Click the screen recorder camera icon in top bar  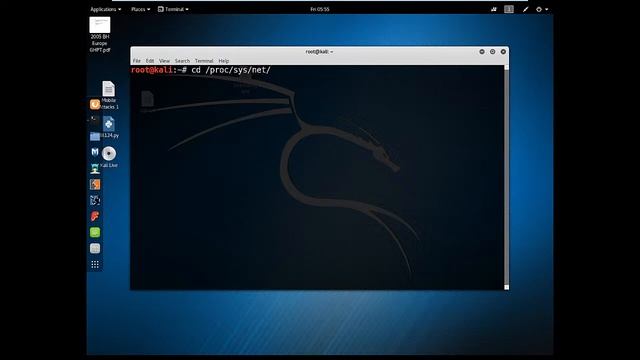tap(494, 9)
